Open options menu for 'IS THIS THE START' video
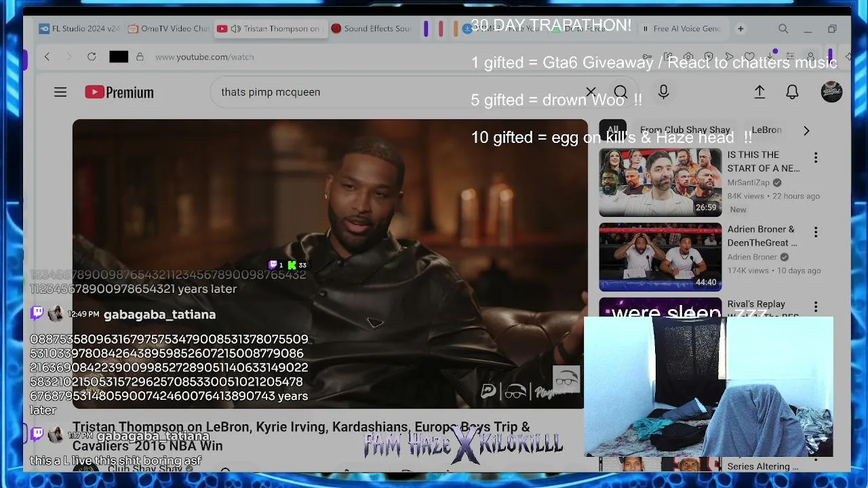This screenshot has width=868, height=488. 816,158
